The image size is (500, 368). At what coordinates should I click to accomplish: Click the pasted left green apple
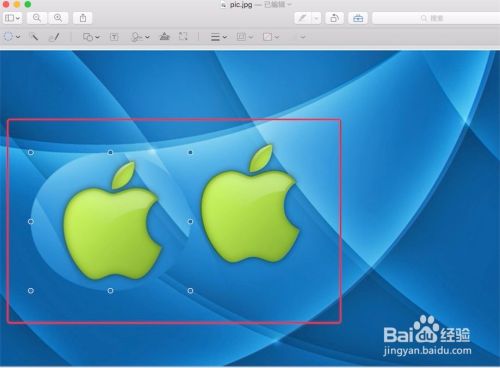point(112,221)
